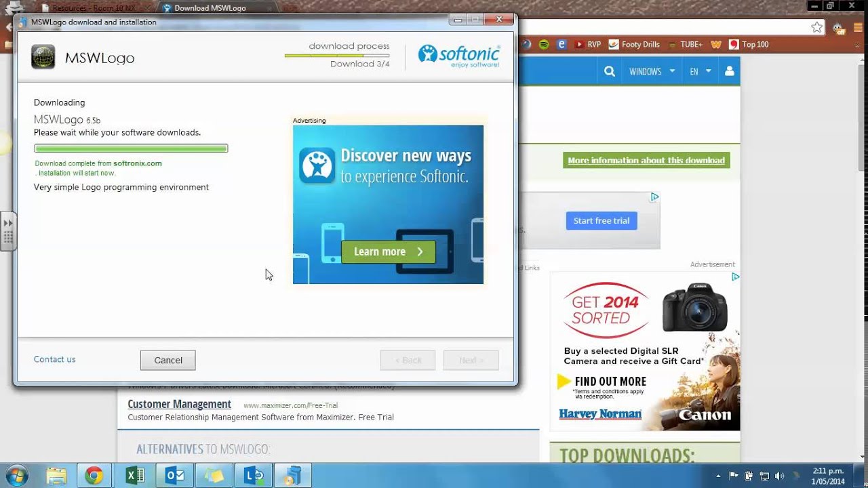Click the 'Download complete from softronix.com' text
This screenshot has height=488, width=868.
coord(98,163)
